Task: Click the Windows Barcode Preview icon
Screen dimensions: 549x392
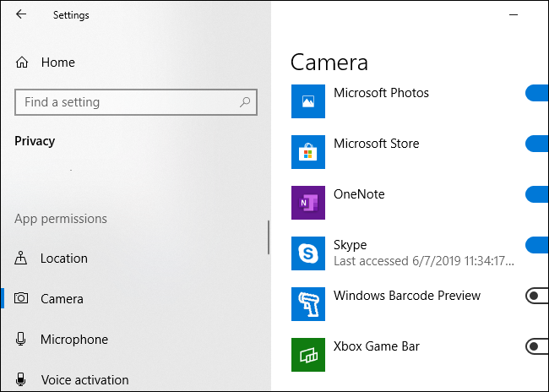Action: click(307, 304)
